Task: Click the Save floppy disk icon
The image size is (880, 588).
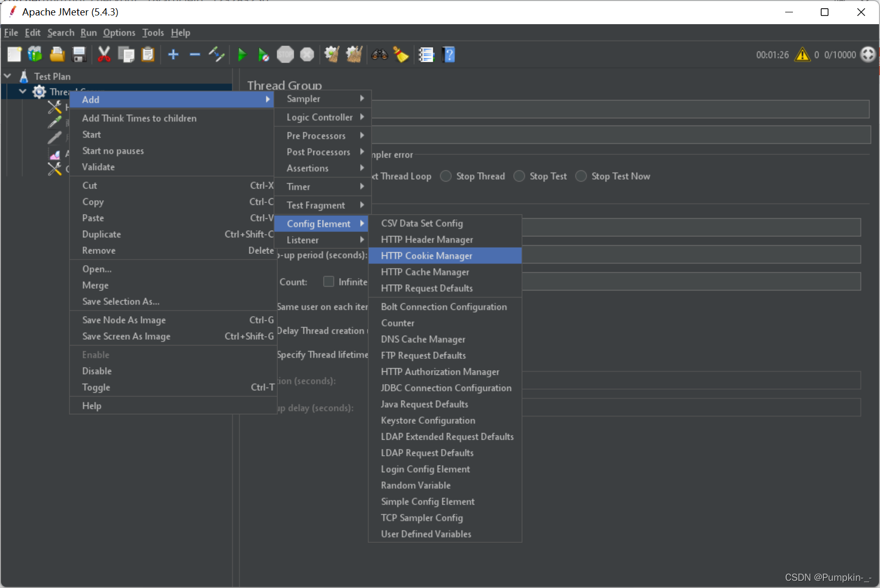Action: pyautogui.click(x=79, y=54)
